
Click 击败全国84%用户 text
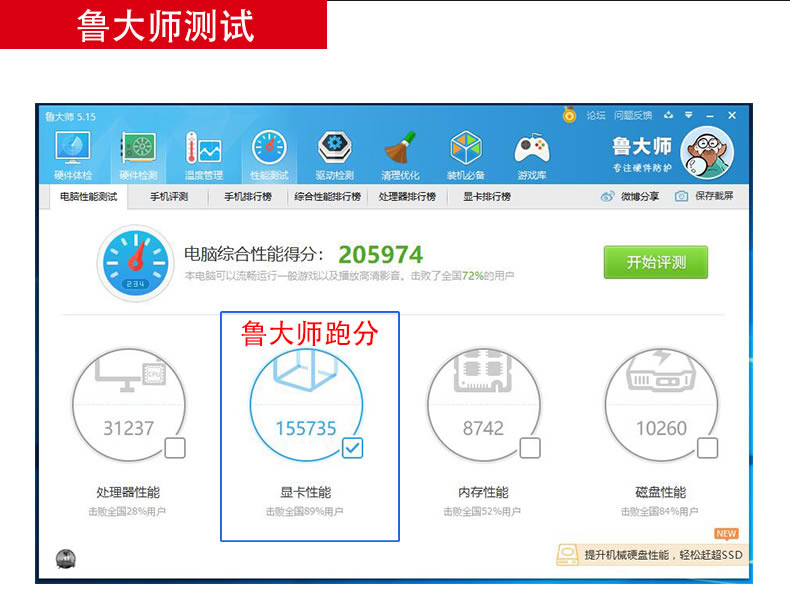click(659, 511)
